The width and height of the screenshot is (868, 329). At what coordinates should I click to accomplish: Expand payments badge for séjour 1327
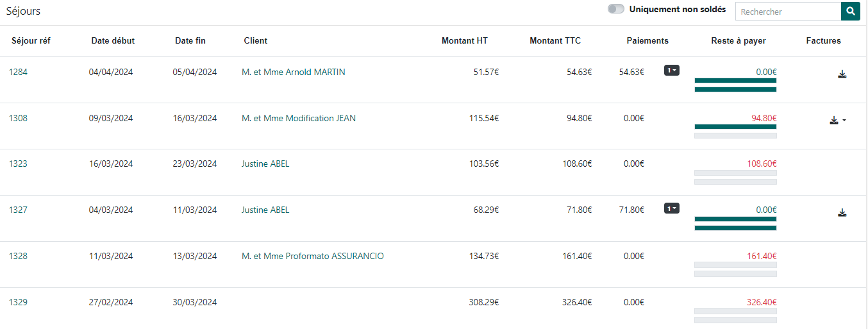click(671, 208)
